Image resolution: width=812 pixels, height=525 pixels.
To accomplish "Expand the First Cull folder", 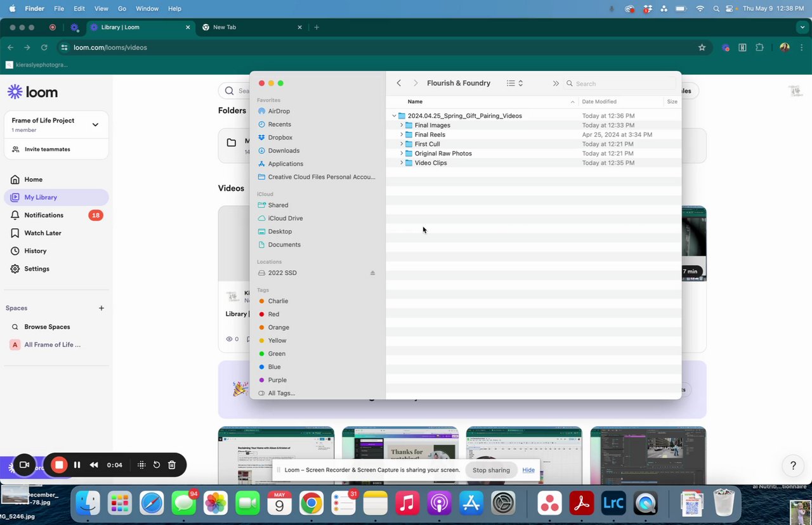I will pyautogui.click(x=402, y=144).
